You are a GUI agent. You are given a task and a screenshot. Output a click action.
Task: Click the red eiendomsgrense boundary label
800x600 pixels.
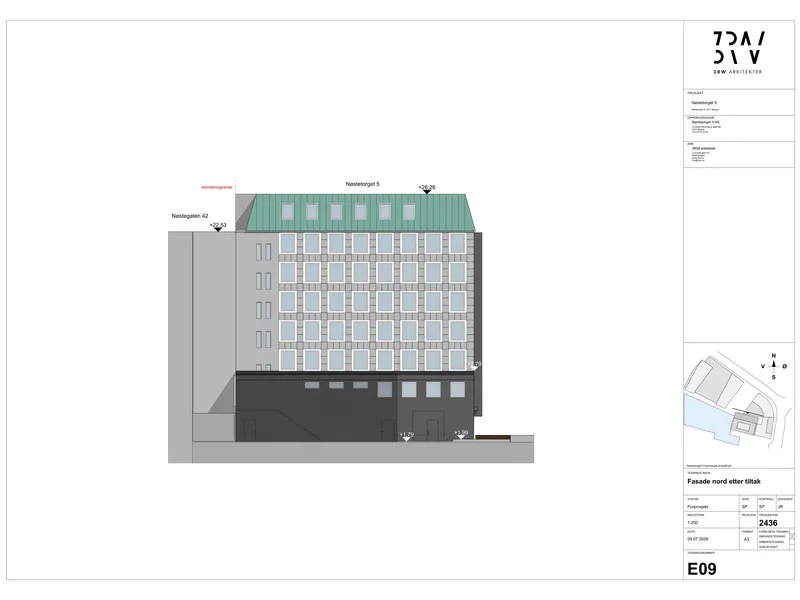pos(217,187)
